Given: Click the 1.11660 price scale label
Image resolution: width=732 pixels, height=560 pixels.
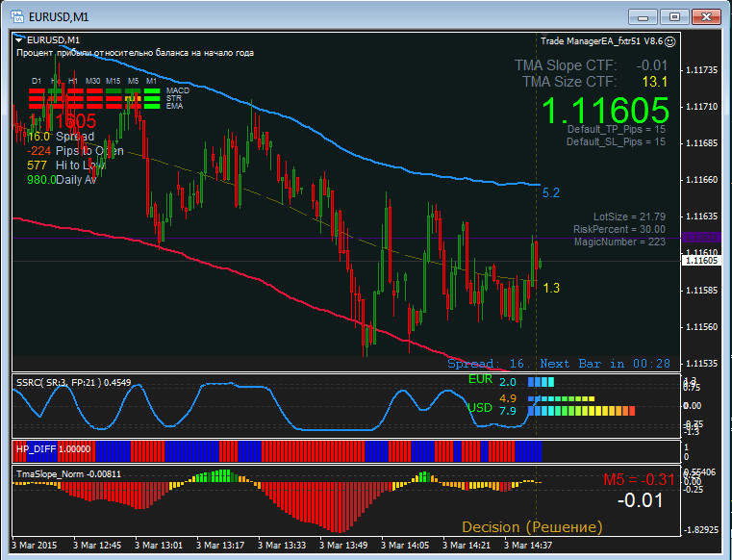Looking at the screenshot, I should pyautogui.click(x=701, y=180).
